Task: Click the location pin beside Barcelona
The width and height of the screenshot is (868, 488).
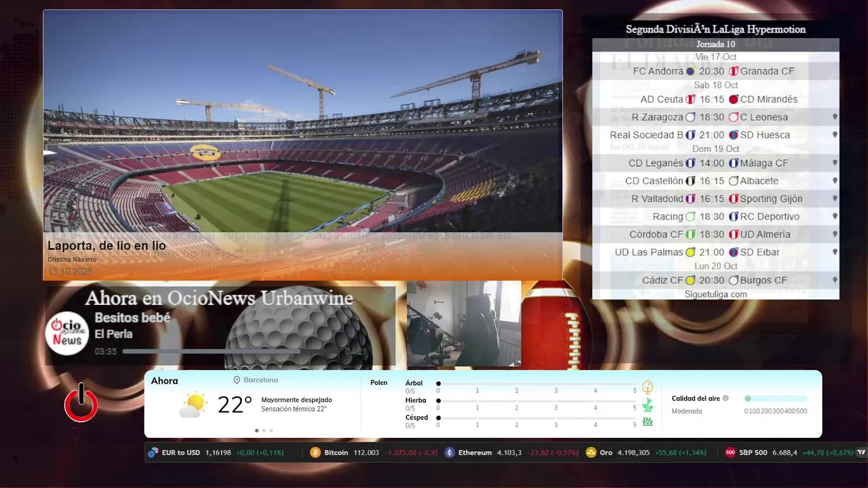Action: (237, 380)
